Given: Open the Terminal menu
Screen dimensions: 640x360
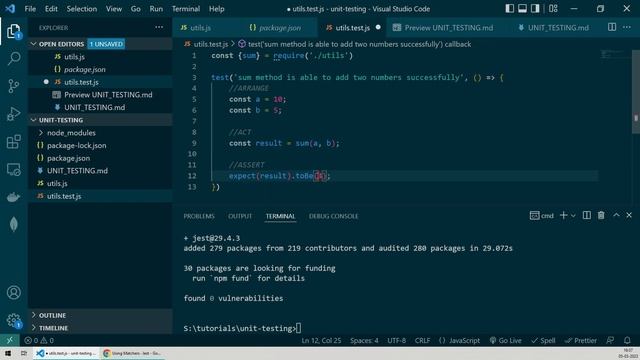Looking at the screenshot, I should click(186, 9).
